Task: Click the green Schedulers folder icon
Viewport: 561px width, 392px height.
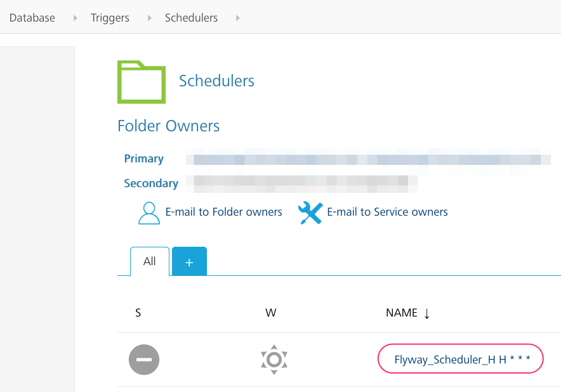Action: [141, 82]
